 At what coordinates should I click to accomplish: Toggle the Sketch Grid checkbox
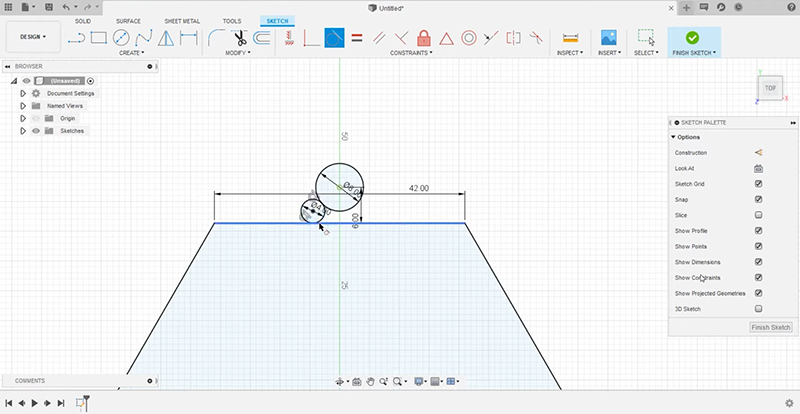pyautogui.click(x=758, y=184)
